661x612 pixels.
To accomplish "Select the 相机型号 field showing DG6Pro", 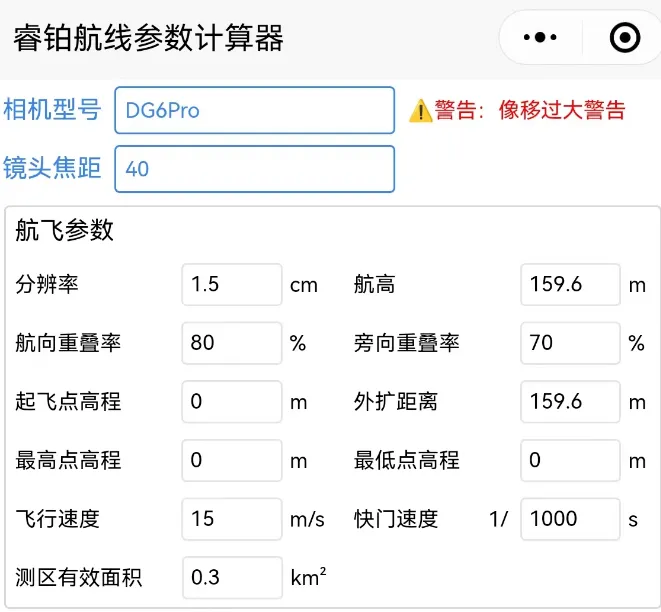I will click(255, 110).
